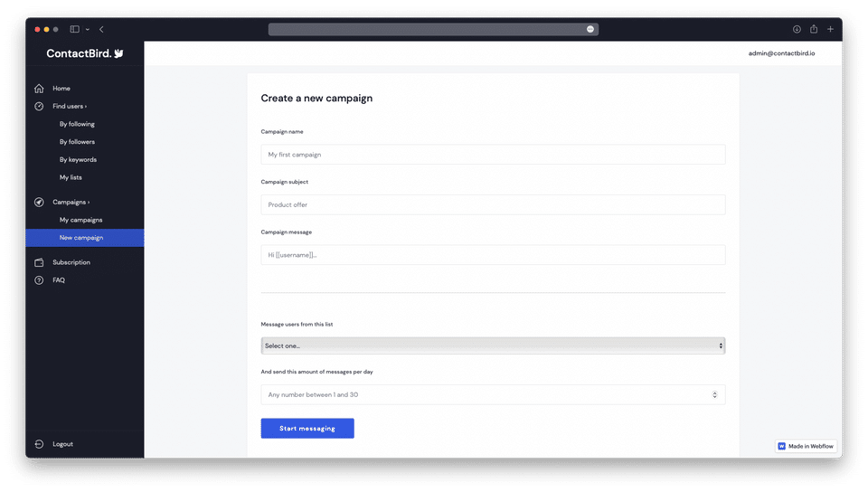Click Made in Webflow badge
Screen dimensions: 868x492
[806, 446]
